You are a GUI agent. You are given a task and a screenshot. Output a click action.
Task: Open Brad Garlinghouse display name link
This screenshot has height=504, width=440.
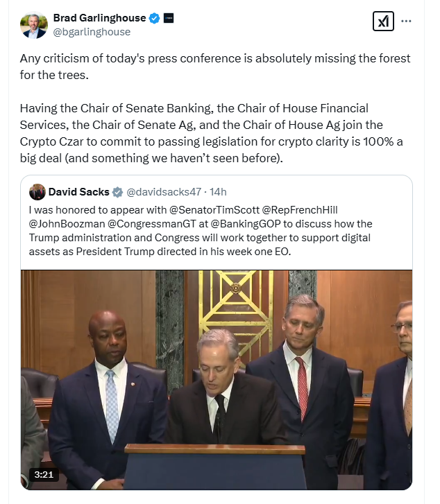click(x=99, y=18)
